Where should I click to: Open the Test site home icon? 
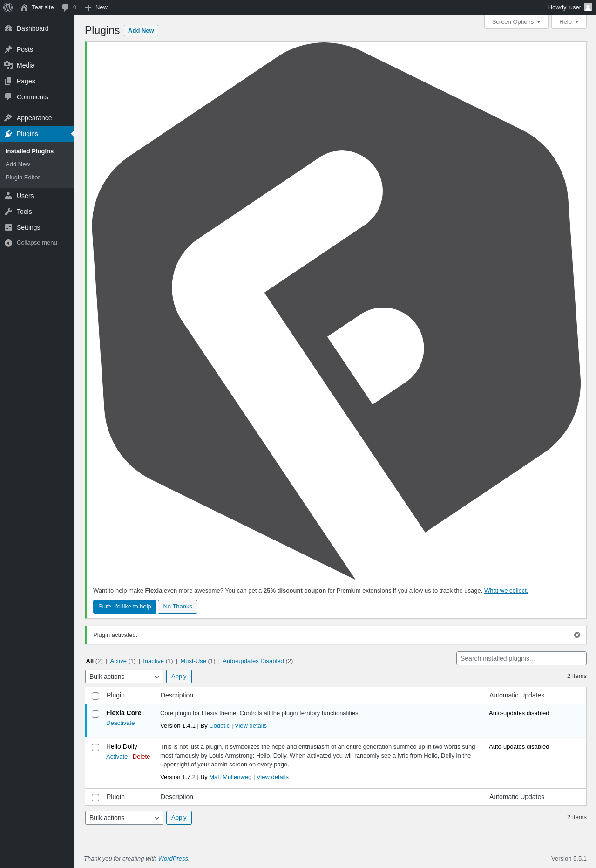tap(24, 7)
